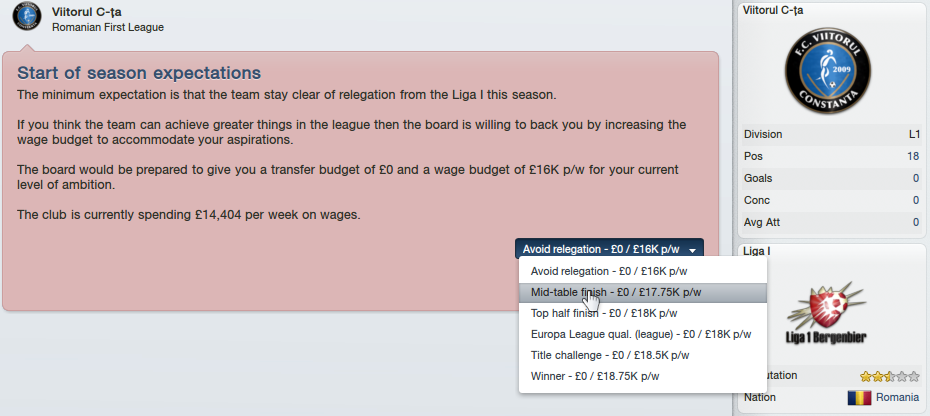This screenshot has height=416, width=930.
Task: Click the dropdown arrow beside £16K p/w
Action: tap(692, 250)
